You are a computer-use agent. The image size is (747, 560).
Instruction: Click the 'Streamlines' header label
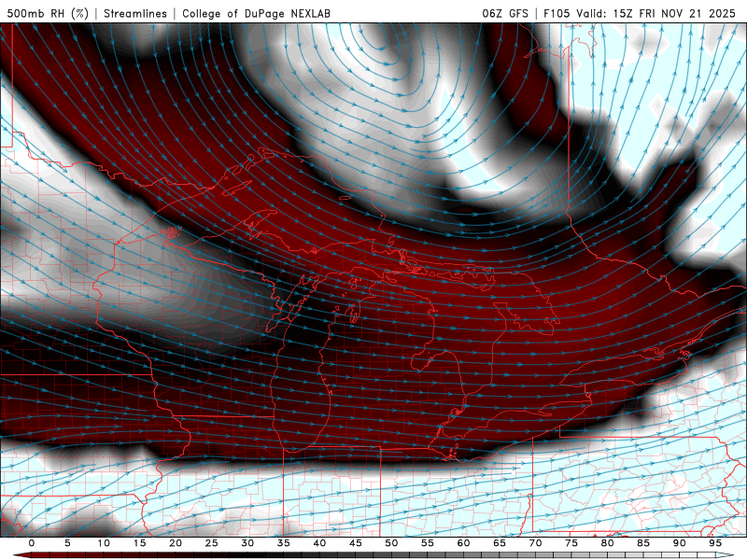tap(135, 13)
